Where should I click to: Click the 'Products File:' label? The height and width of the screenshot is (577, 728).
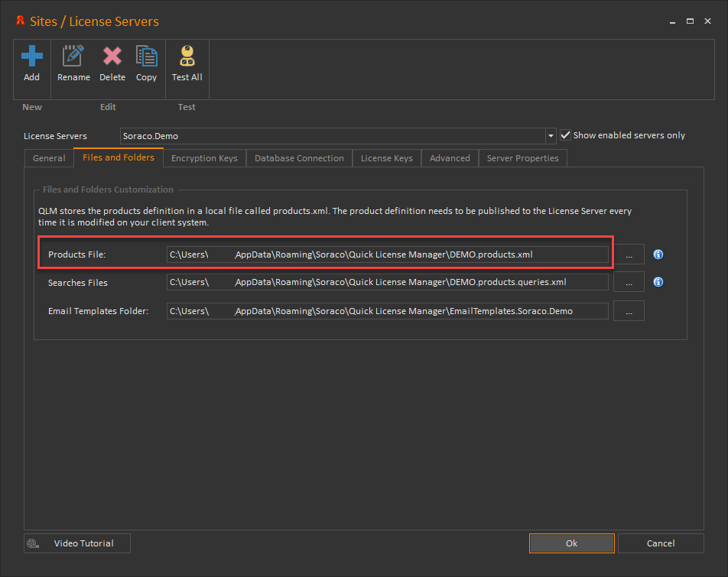(x=77, y=254)
